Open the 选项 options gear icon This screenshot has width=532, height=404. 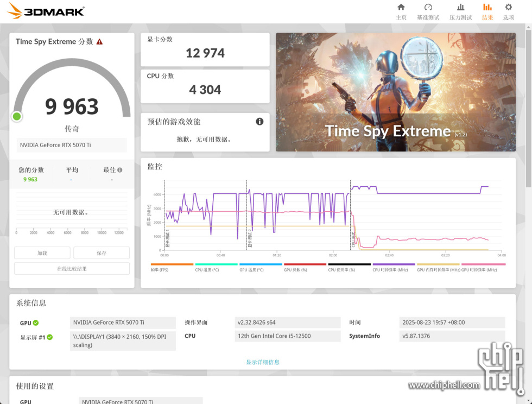pyautogui.click(x=508, y=7)
